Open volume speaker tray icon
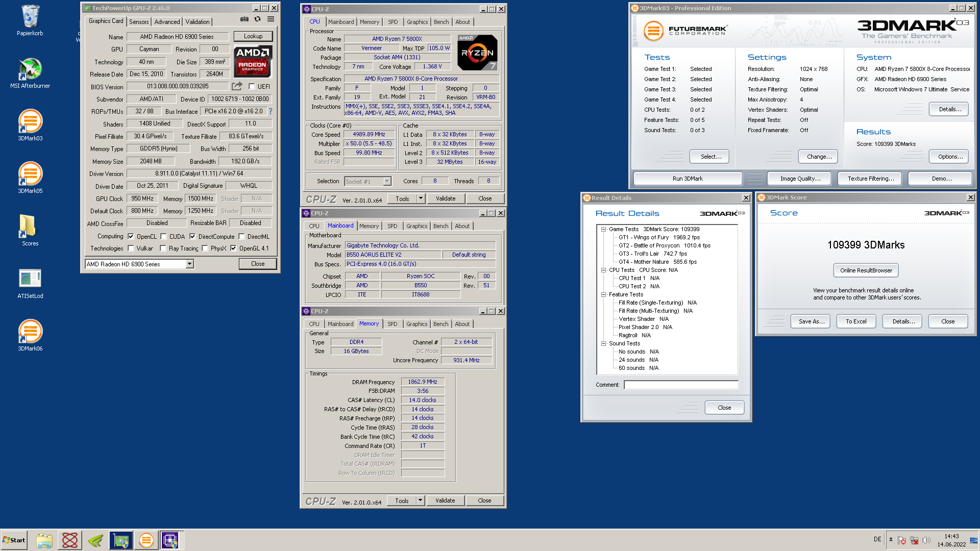Image resolution: width=980 pixels, height=551 pixels. pyautogui.click(x=926, y=540)
